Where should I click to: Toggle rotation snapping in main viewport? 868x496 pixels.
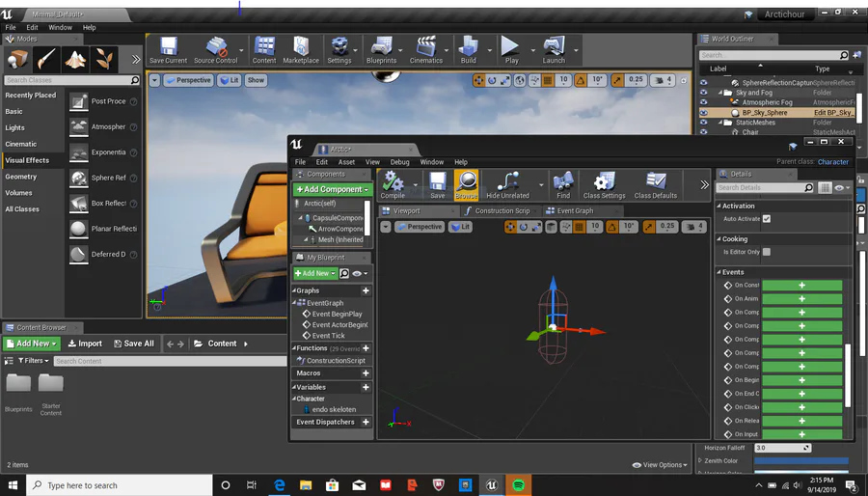[x=581, y=80]
